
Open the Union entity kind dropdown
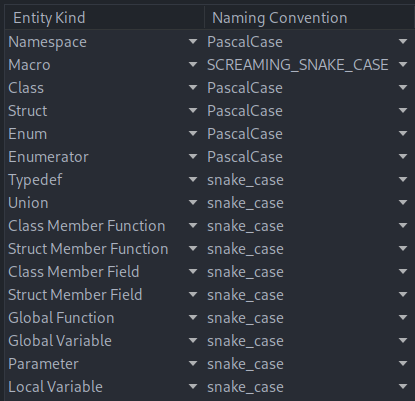pyautogui.click(x=104, y=203)
